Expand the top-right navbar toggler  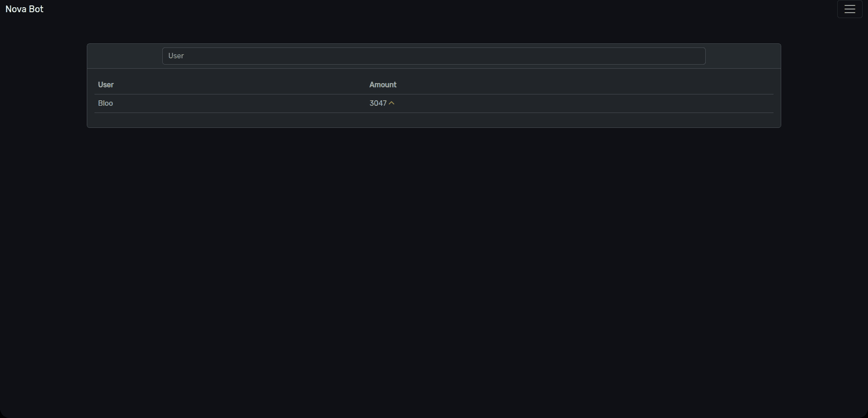pos(849,9)
